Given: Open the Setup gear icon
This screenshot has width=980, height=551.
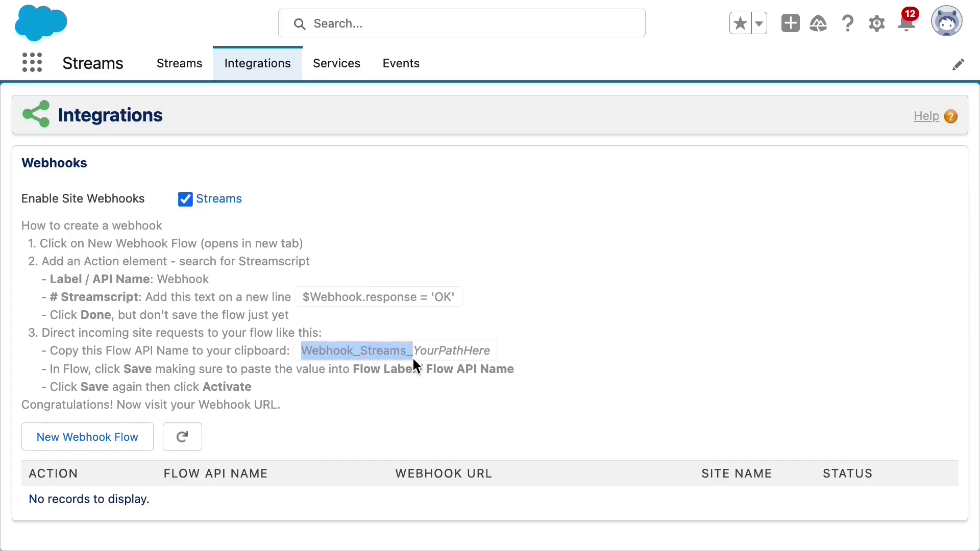Looking at the screenshot, I should point(877,23).
